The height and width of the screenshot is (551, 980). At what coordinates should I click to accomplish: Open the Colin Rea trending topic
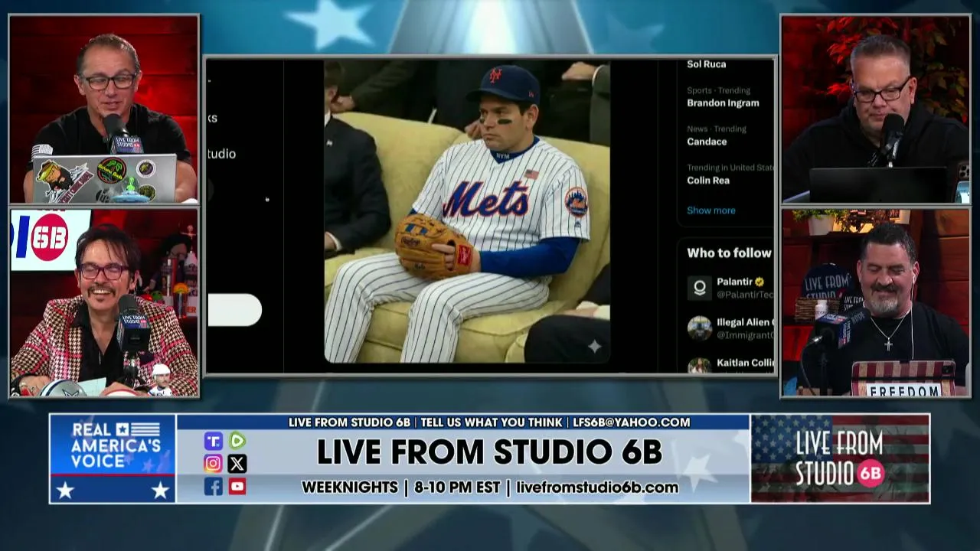click(708, 181)
